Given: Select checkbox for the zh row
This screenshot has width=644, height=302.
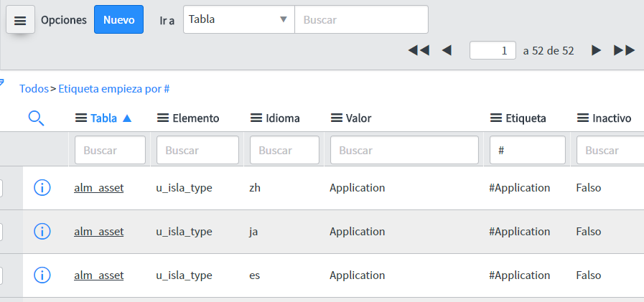Looking at the screenshot, I should point(1,188).
